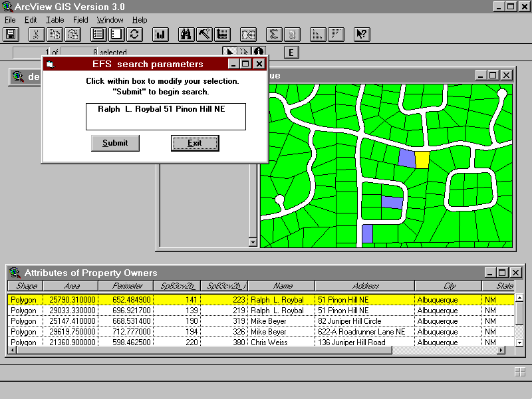This screenshot has width=532, height=399.
Task: Click the Sort Descending icon
Action: coord(336,35)
